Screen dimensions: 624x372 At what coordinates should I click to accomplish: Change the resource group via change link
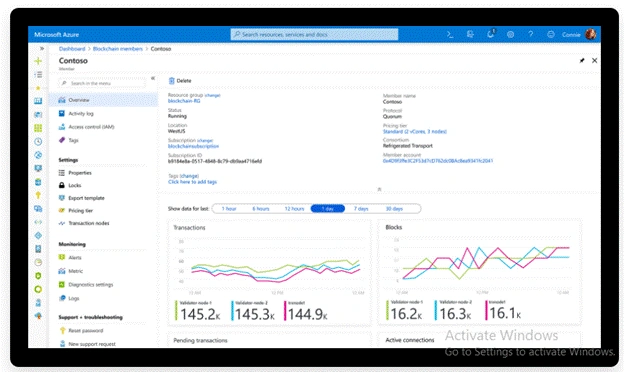213,95
